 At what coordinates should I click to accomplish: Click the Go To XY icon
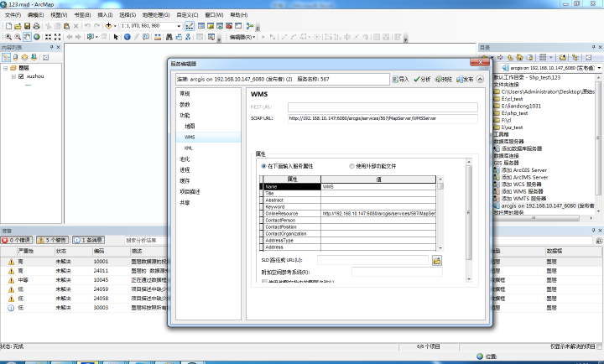[x=188, y=37]
